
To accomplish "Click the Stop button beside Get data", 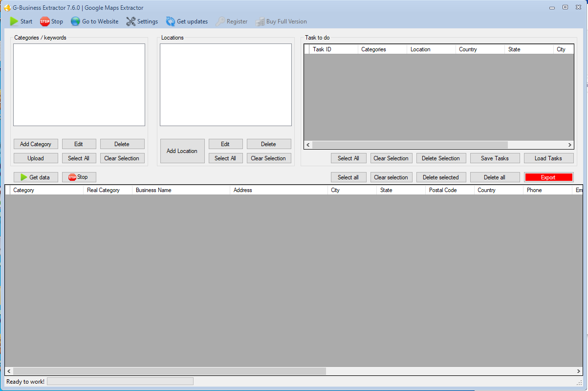I will click(79, 177).
